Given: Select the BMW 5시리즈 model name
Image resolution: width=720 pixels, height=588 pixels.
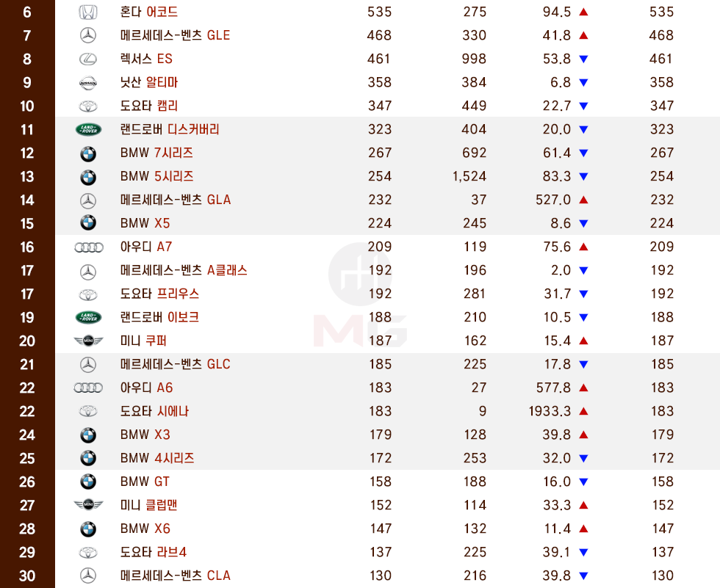Looking at the screenshot, I should pos(156,176).
